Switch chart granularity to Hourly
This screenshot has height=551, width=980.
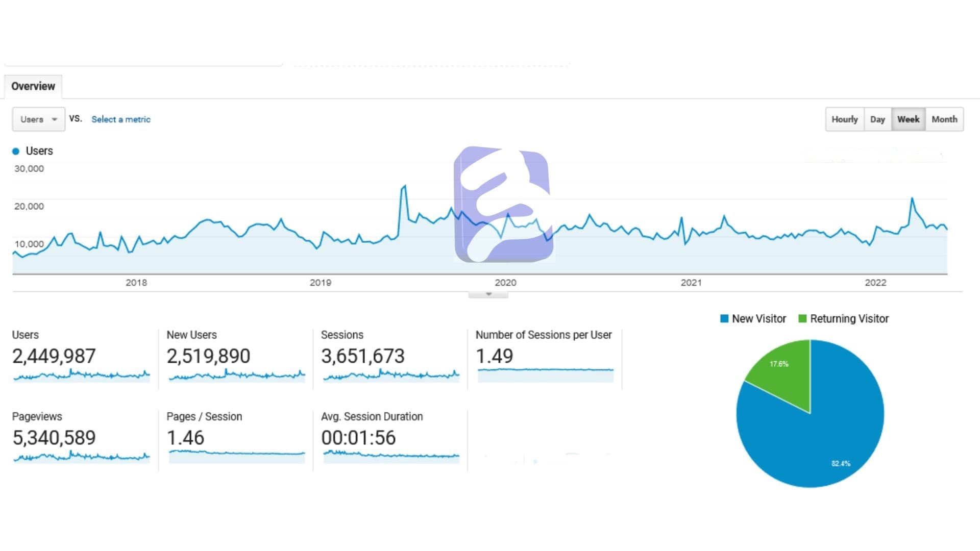(845, 119)
